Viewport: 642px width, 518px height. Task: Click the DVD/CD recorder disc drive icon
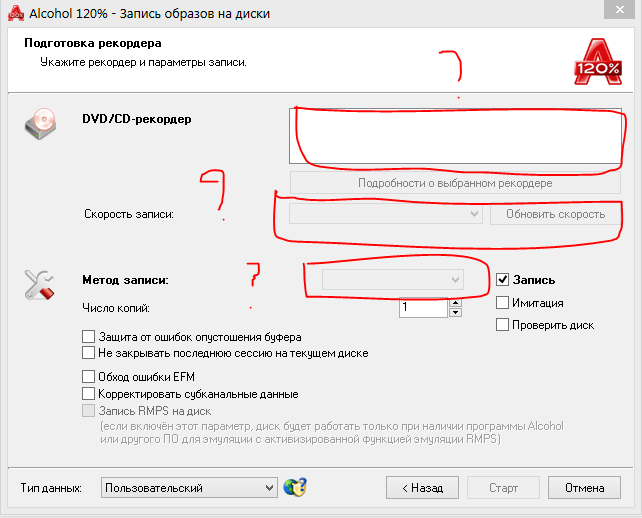pos(40,124)
